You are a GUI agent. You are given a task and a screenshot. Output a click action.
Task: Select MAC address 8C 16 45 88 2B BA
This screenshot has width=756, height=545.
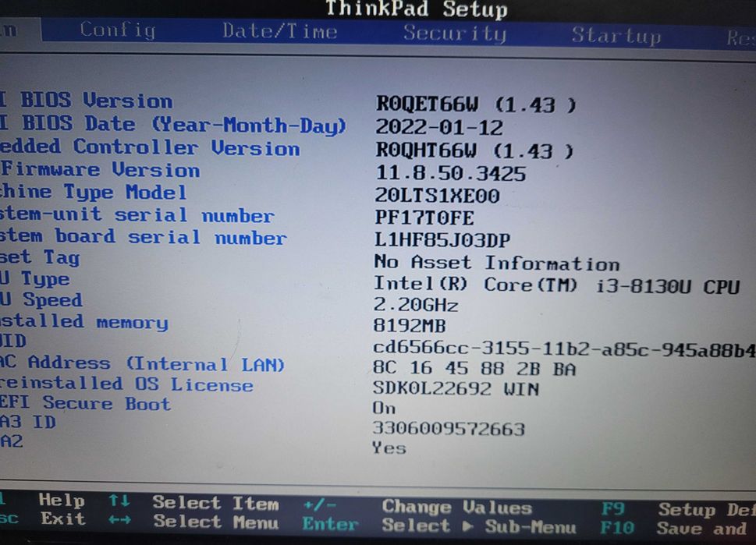pyautogui.click(x=474, y=369)
